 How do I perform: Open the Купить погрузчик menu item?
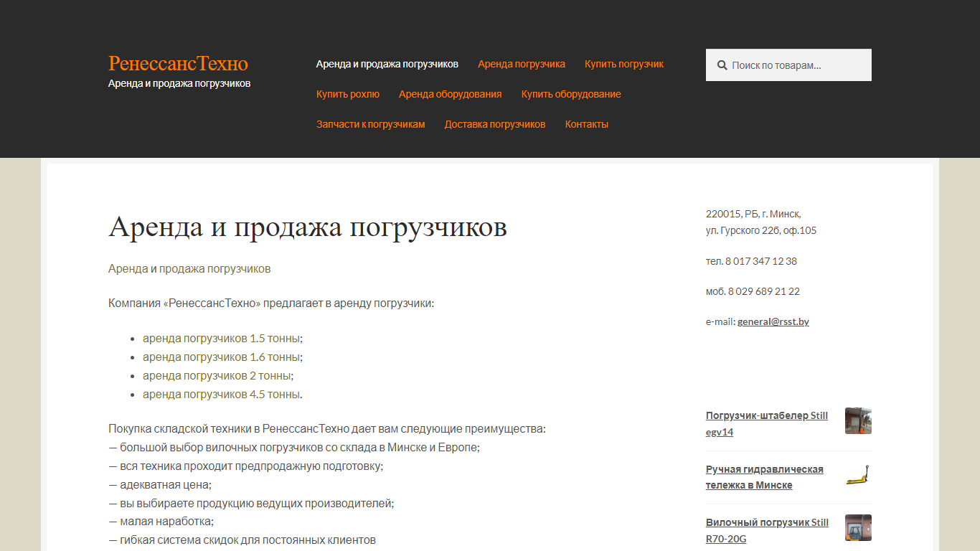click(624, 64)
